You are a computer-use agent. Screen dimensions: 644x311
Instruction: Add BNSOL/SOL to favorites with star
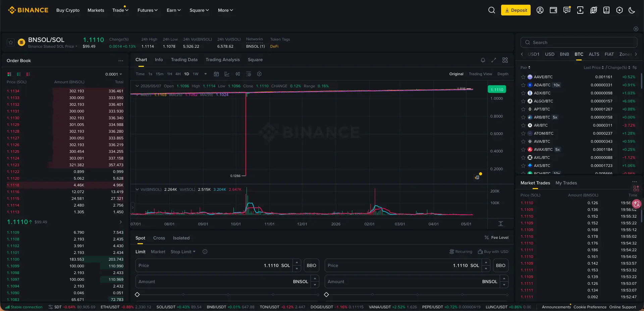coord(11,42)
